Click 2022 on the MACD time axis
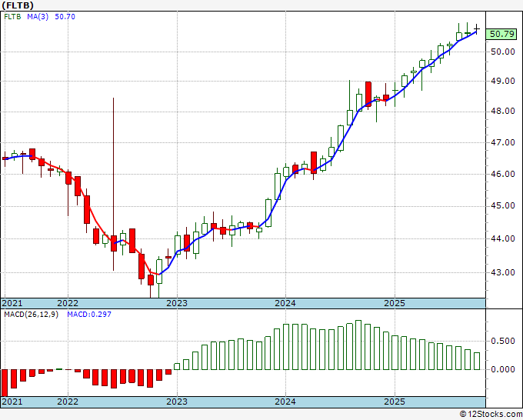The width and height of the screenshot is (523, 420). pyautogui.click(x=68, y=402)
